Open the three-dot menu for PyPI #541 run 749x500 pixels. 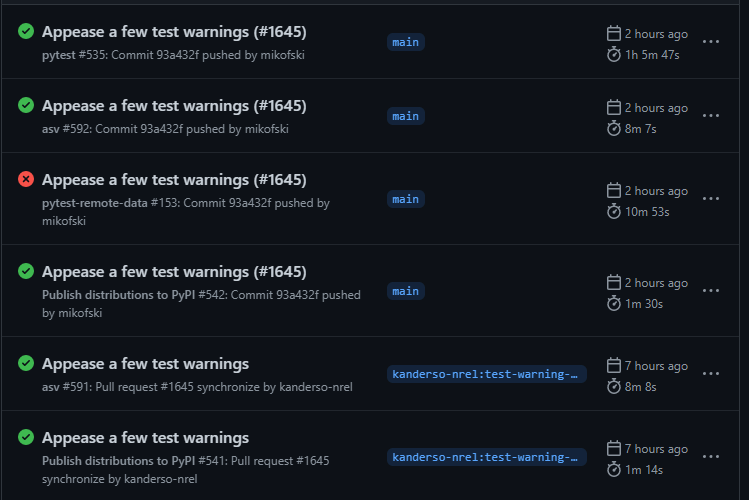pyautogui.click(x=711, y=457)
